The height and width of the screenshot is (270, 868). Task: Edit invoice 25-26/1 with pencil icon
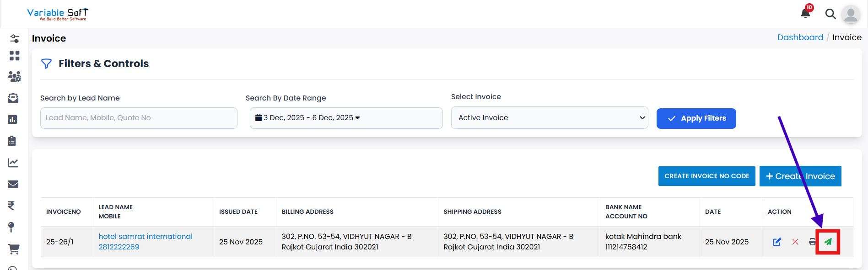[x=777, y=242]
